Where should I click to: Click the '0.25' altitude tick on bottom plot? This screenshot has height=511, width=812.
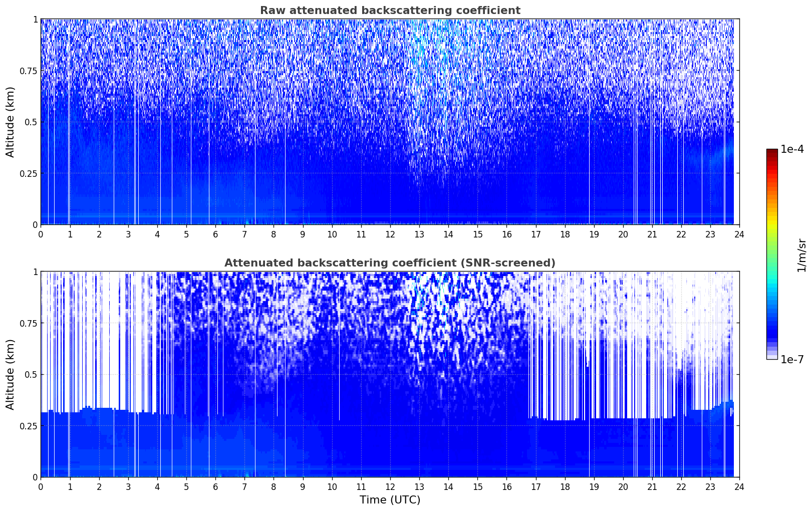click(30, 426)
